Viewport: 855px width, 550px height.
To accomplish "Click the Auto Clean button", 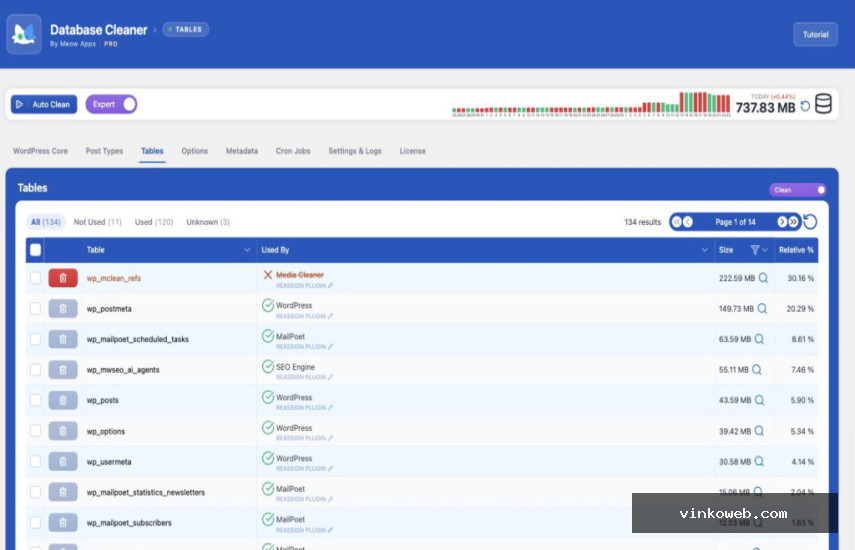I will 44,104.
